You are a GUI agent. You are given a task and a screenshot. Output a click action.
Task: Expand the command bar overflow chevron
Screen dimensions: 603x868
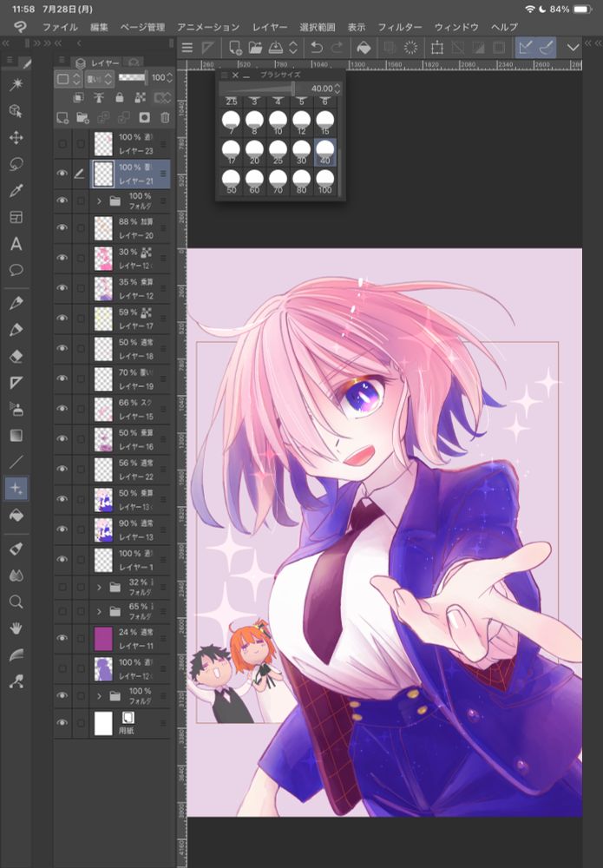573,48
